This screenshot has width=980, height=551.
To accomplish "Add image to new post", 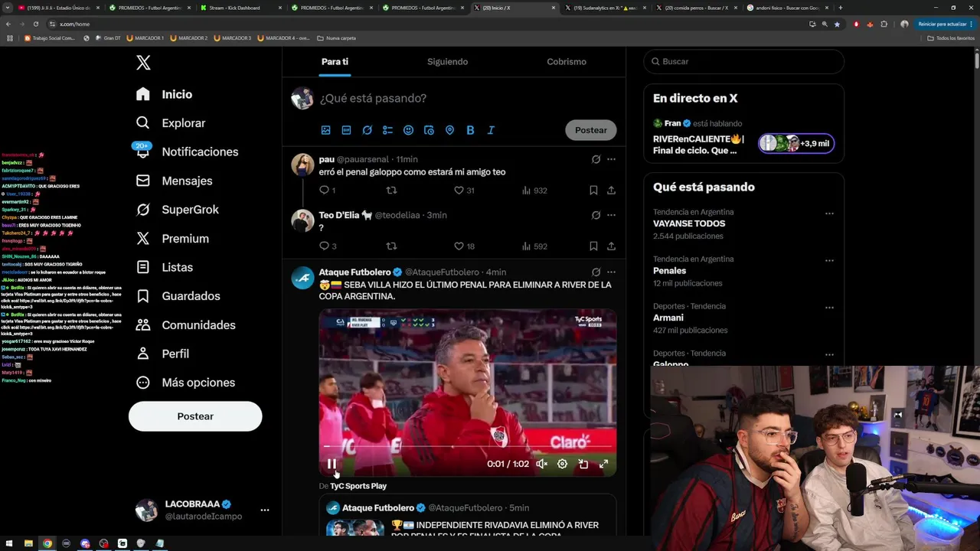I will [x=326, y=130].
